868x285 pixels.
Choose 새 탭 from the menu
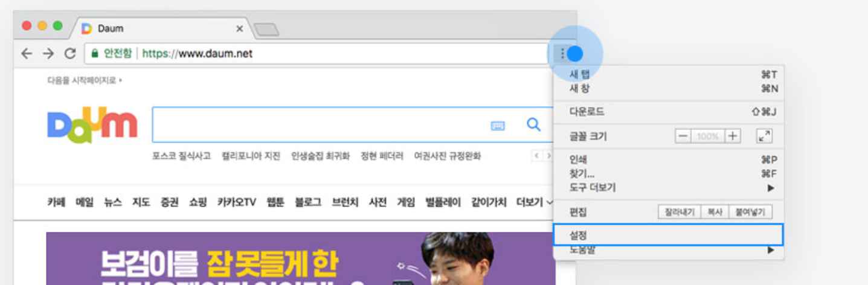(669, 74)
